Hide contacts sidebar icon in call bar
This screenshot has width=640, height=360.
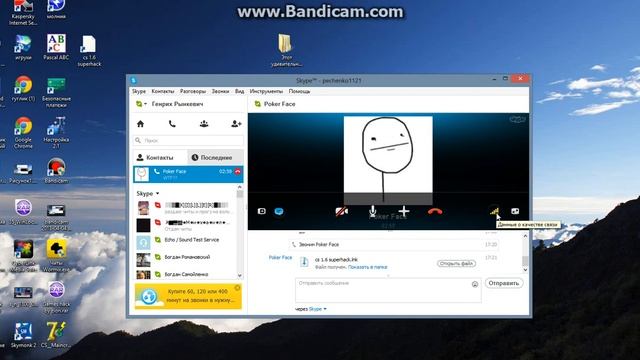pyautogui.click(x=262, y=211)
